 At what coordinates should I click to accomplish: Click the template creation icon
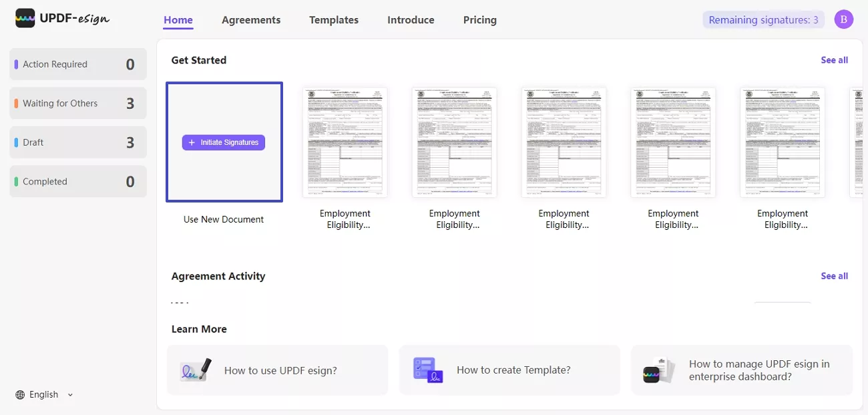428,370
